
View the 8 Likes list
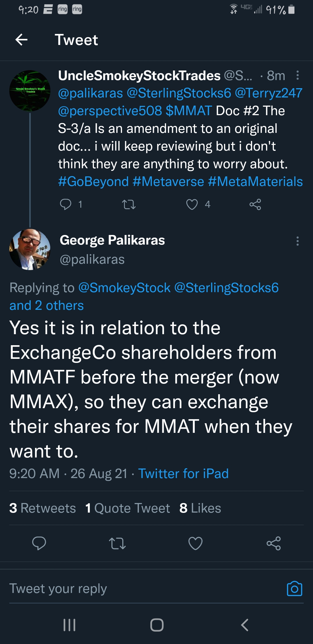pyautogui.click(x=200, y=508)
